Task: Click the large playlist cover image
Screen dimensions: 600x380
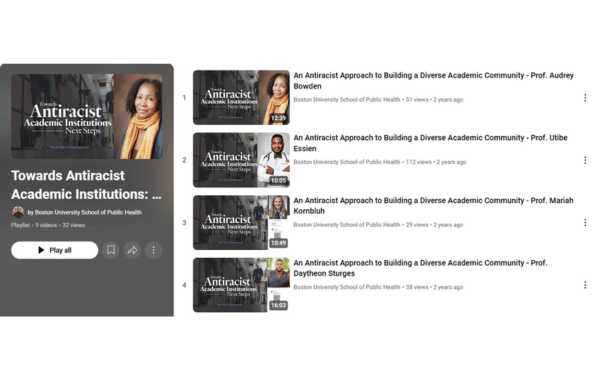Action: (x=87, y=116)
